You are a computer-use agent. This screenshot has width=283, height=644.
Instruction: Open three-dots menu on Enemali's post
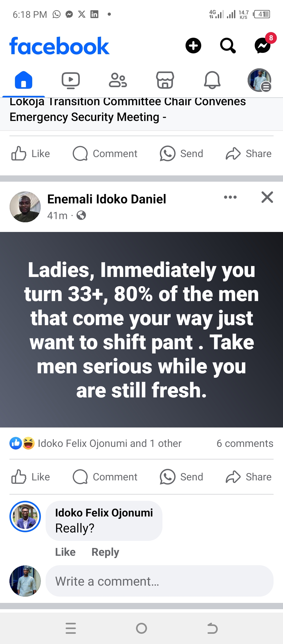pos(230,197)
